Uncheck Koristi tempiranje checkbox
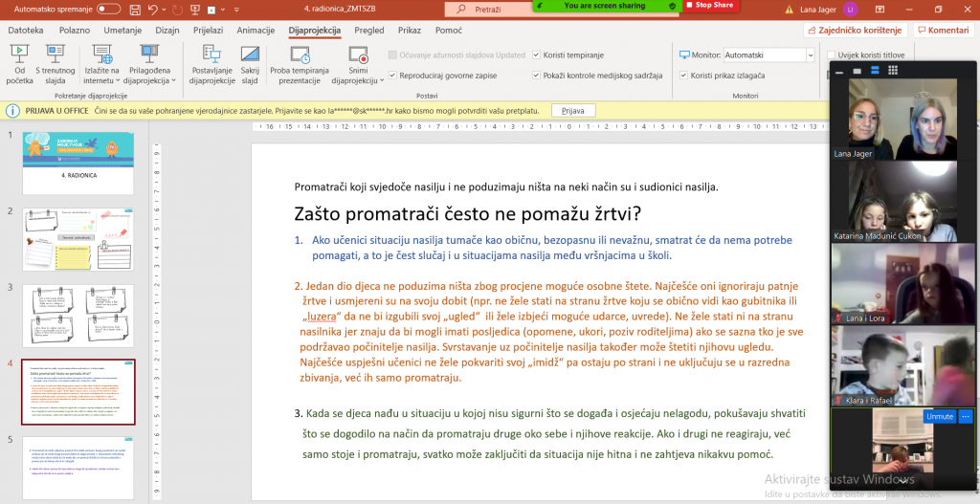 point(536,55)
